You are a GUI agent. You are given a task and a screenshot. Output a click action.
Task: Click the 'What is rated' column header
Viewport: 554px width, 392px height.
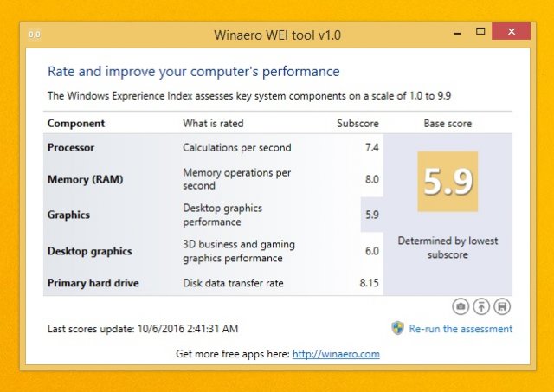[x=213, y=123]
